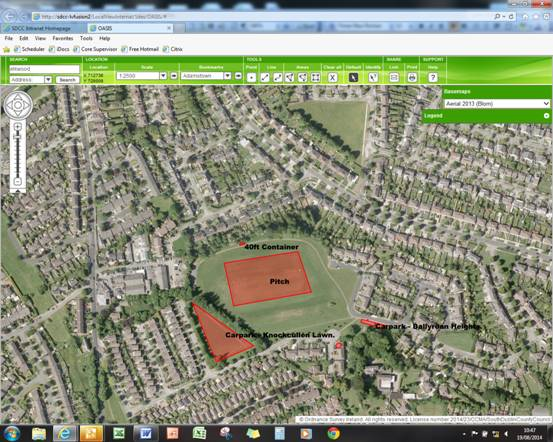The image size is (553, 442).
Task: Select the rectangle Area tool
Action: tap(316, 78)
